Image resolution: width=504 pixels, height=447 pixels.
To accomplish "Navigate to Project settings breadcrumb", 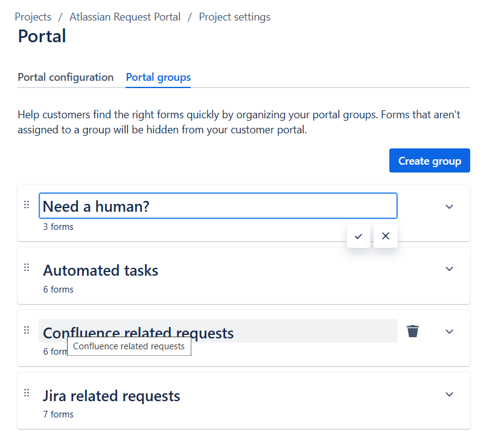I will [235, 17].
